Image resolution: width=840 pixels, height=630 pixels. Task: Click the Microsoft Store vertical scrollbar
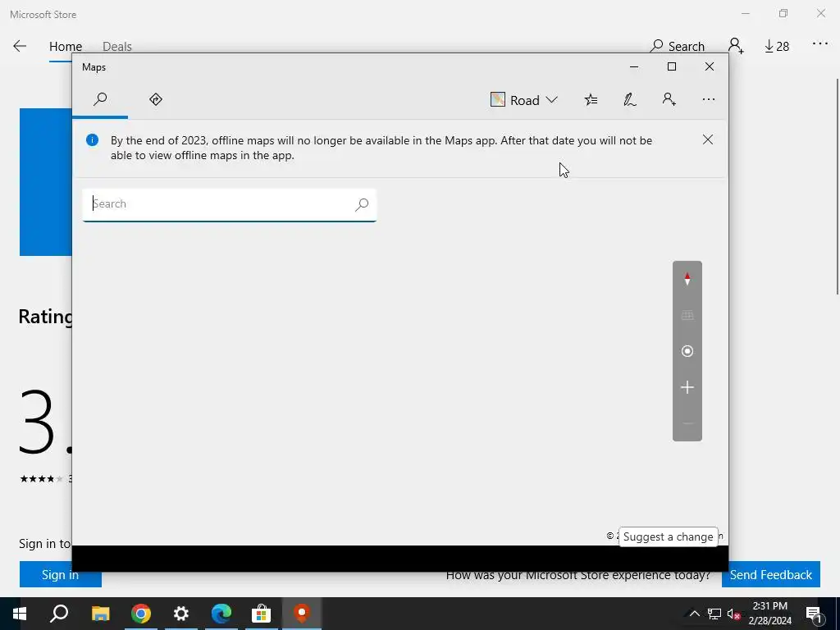(838, 186)
